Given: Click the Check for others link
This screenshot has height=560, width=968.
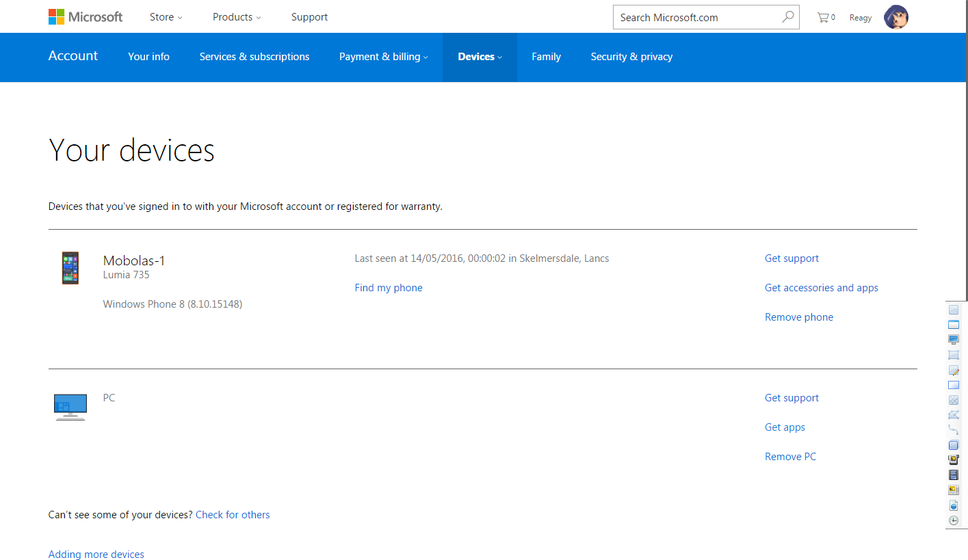Looking at the screenshot, I should (233, 515).
